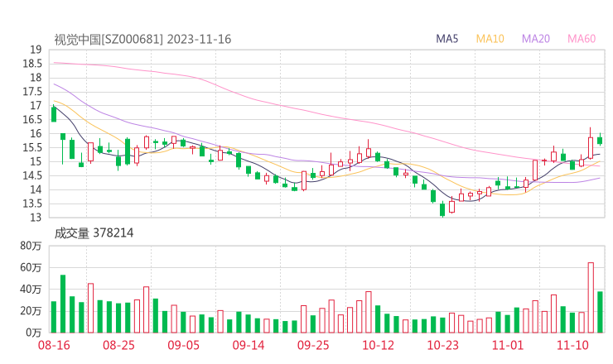Click the 14.5 price axis label
Screen dimensions: 613x364
coord(32,175)
